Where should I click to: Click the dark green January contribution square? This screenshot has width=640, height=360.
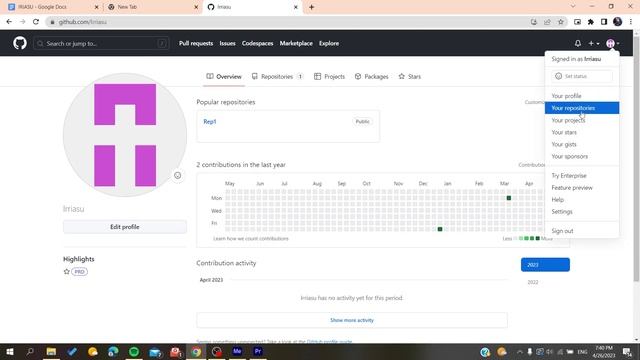(440, 229)
